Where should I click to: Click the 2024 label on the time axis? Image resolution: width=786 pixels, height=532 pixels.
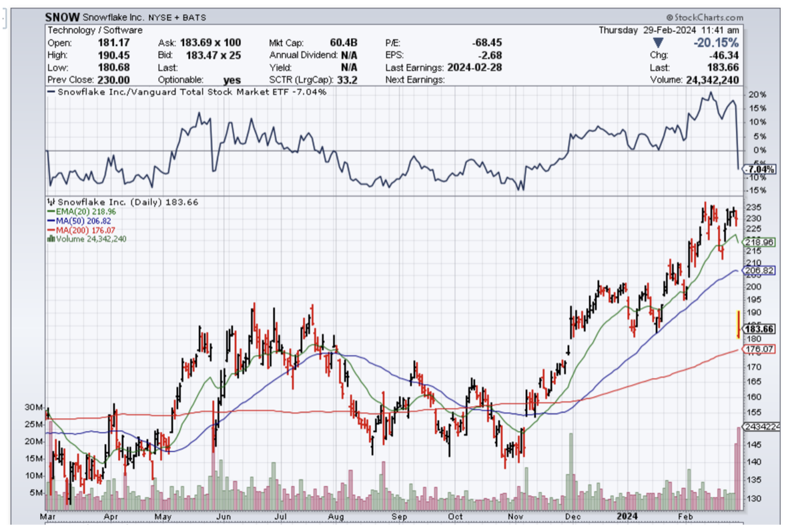(627, 516)
